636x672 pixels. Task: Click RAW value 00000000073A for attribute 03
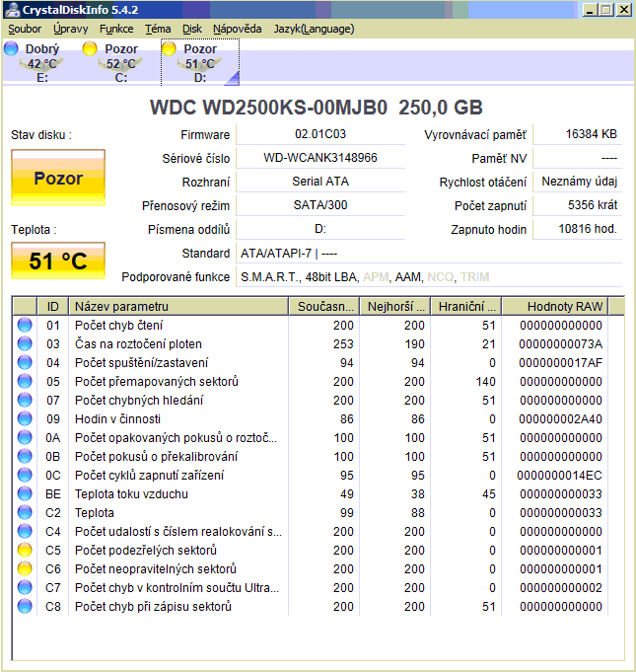[x=560, y=343]
